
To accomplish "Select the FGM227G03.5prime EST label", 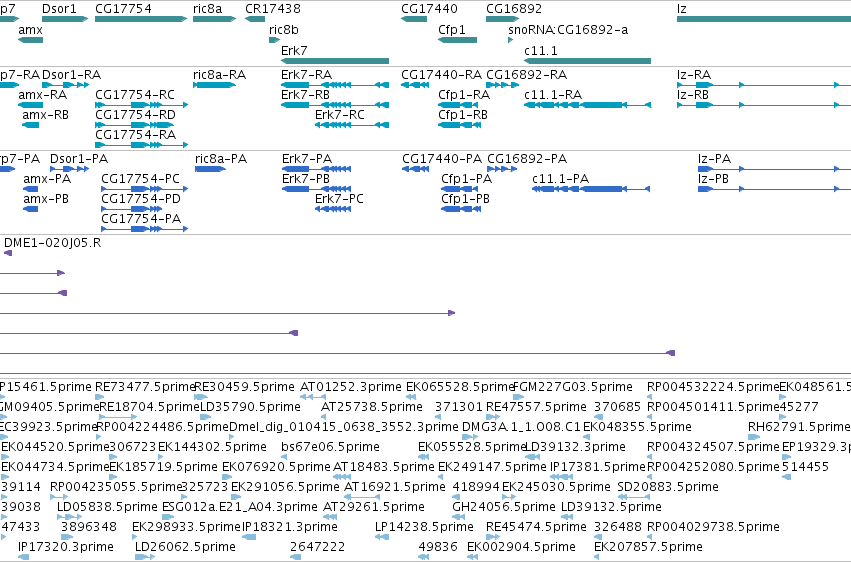I will [573, 387].
